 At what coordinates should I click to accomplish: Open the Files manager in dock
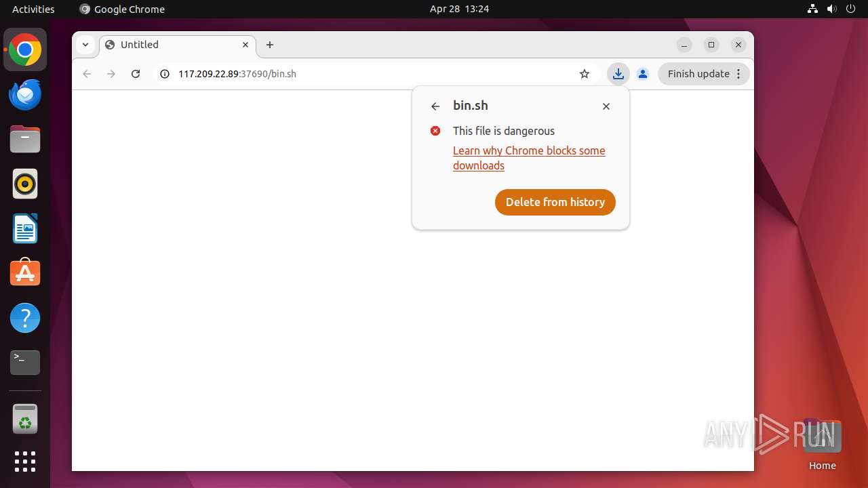click(25, 140)
